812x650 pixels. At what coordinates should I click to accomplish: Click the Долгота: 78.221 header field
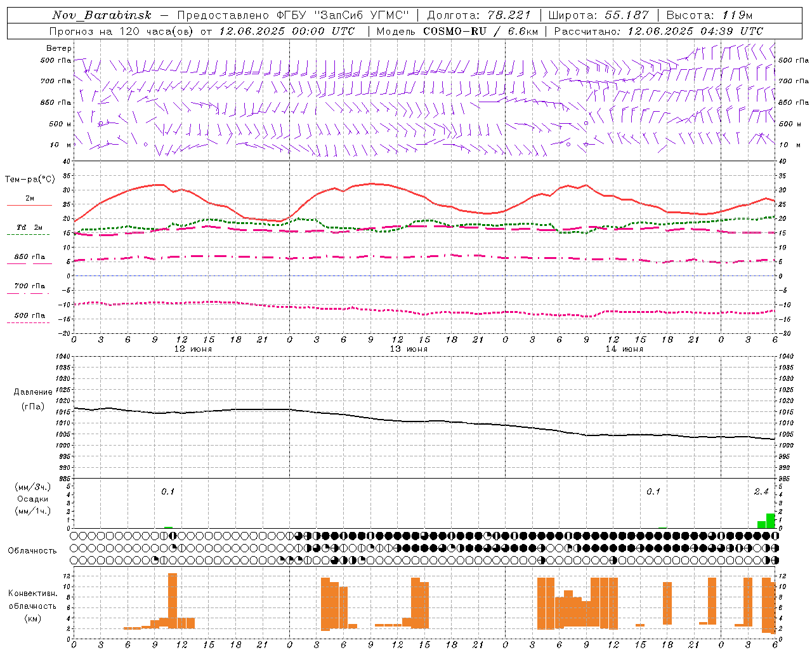click(478, 15)
